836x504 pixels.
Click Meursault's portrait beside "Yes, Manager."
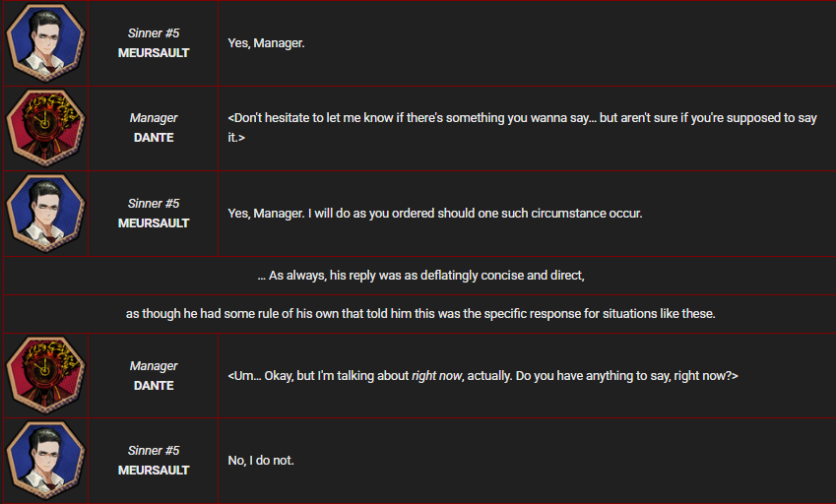pos(45,42)
